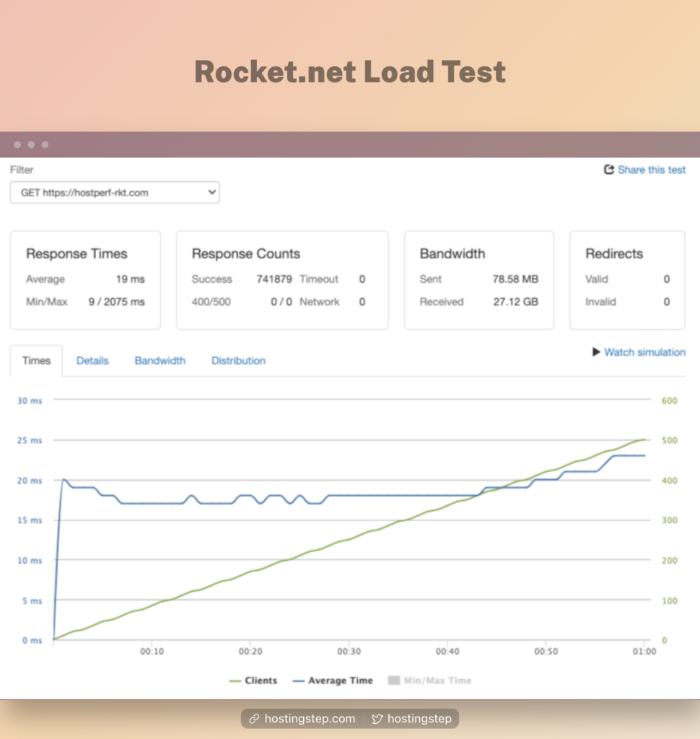This screenshot has height=739, width=700.
Task: Click the Redirects card heading
Action: click(613, 253)
